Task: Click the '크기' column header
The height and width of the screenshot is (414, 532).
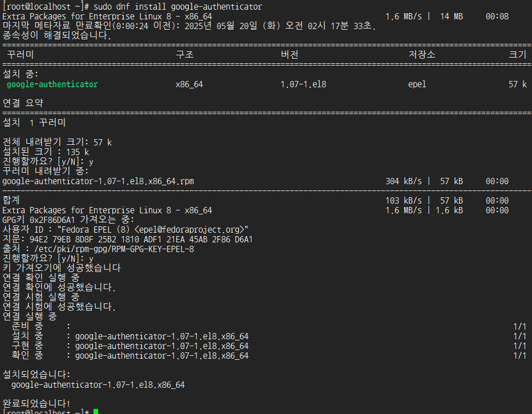Action: [x=517, y=55]
